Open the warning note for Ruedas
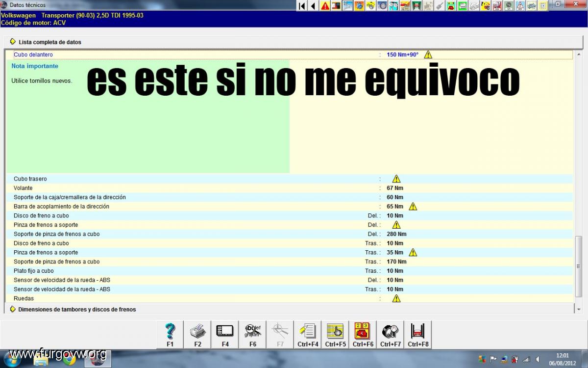The height and width of the screenshot is (368, 588). pos(396,298)
